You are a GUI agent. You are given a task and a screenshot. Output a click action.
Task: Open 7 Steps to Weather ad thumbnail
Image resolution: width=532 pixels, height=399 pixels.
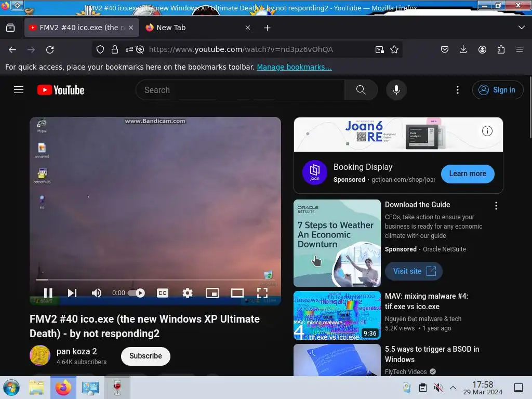pos(337,243)
